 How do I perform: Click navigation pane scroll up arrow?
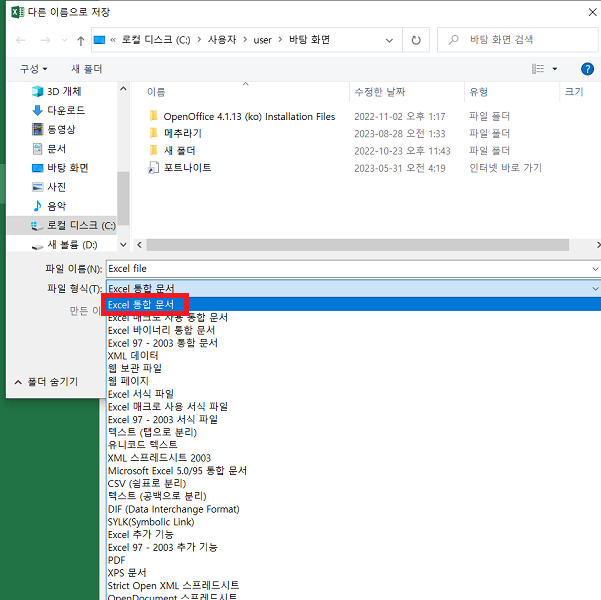point(123,89)
